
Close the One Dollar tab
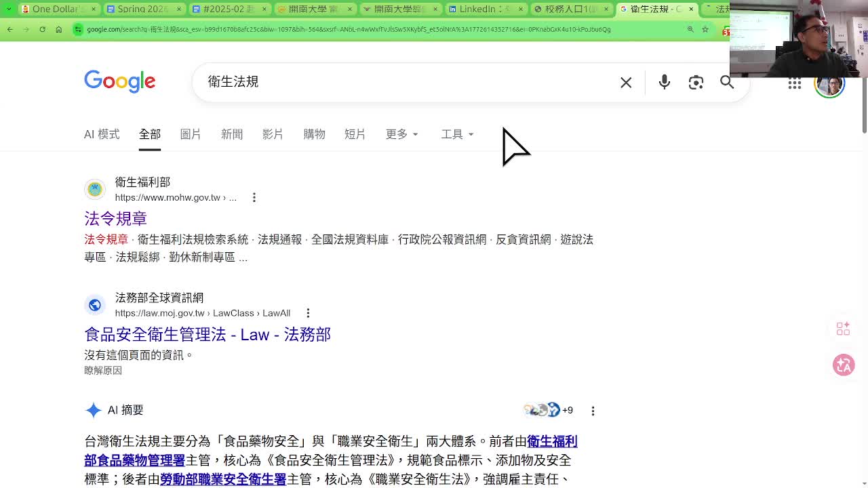pyautogui.click(x=94, y=9)
